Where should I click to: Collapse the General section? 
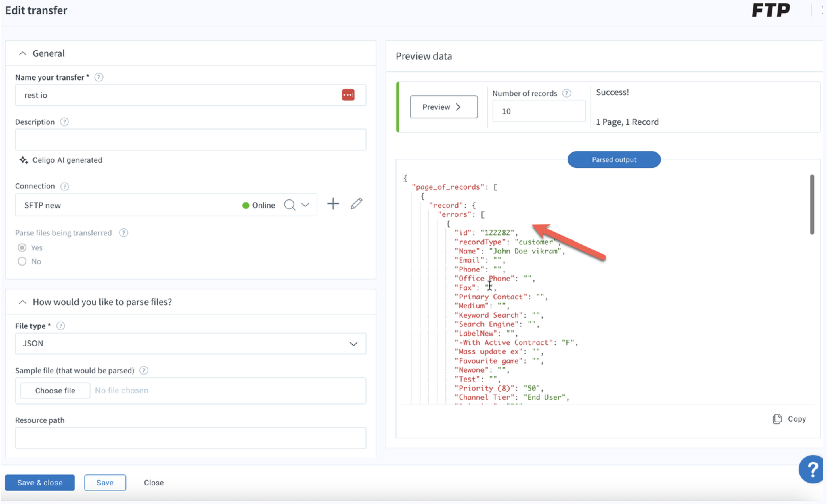[22, 53]
